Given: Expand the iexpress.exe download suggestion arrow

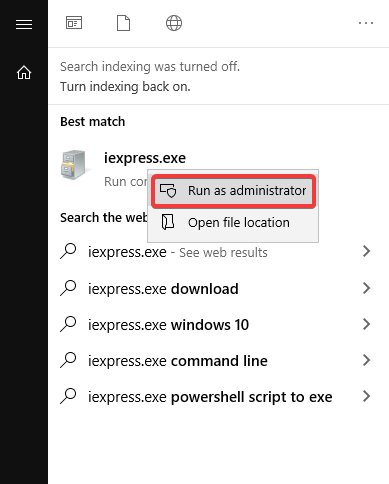Looking at the screenshot, I should [x=366, y=288].
